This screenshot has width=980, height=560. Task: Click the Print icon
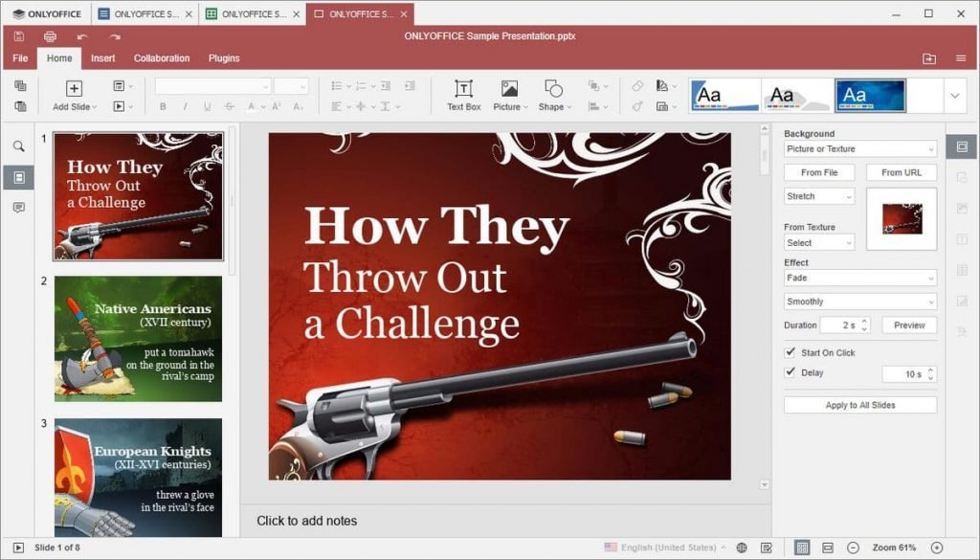pyautogui.click(x=50, y=36)
